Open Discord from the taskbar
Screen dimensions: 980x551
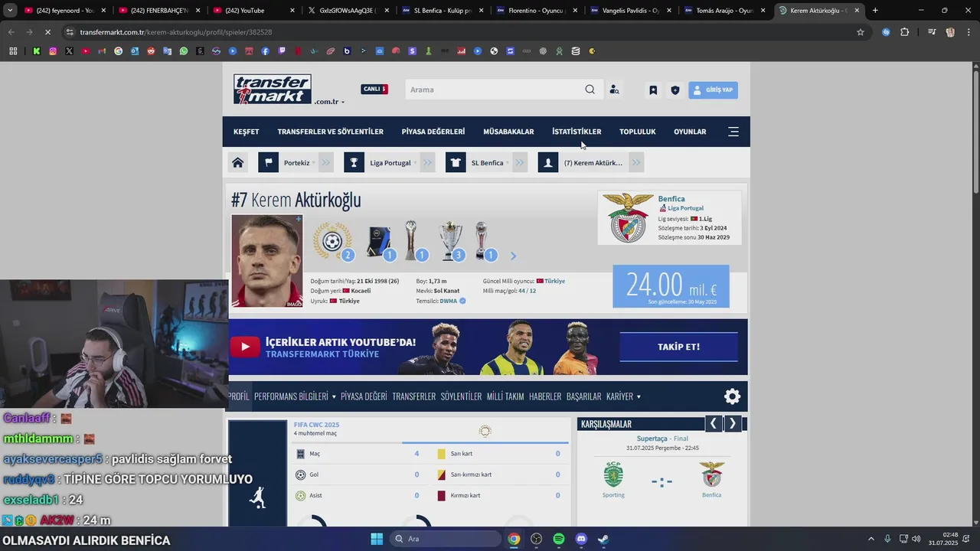tap(581, 539)
